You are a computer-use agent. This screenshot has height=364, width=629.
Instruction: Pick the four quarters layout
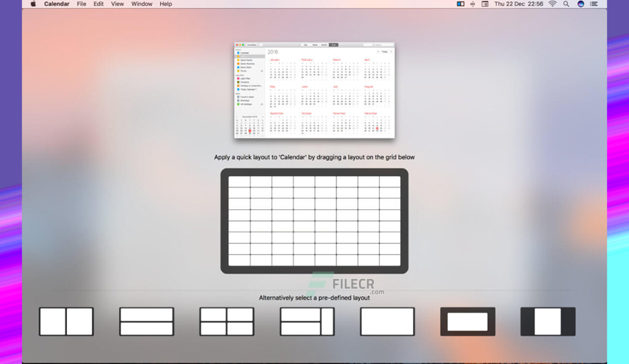tap(226, 321)
